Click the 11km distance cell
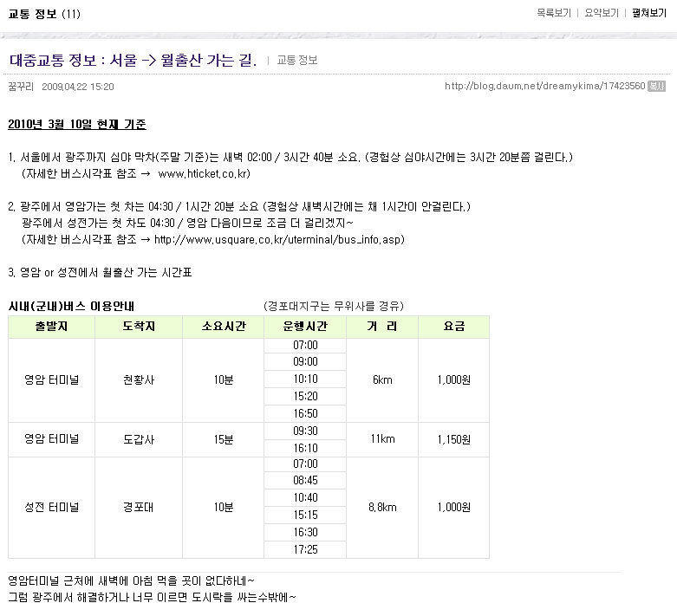 [382, 439]
